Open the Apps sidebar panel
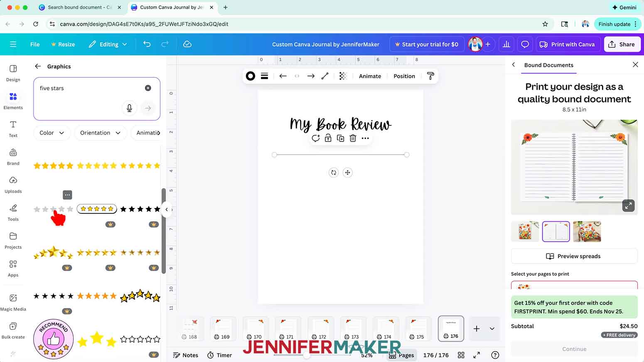The width and height of the screenshot is (644, 362). pos(13,268)
